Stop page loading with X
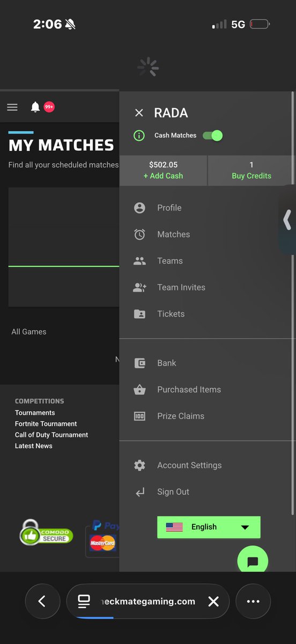Viewport: 296px width, 644px height. click(213, 602)
